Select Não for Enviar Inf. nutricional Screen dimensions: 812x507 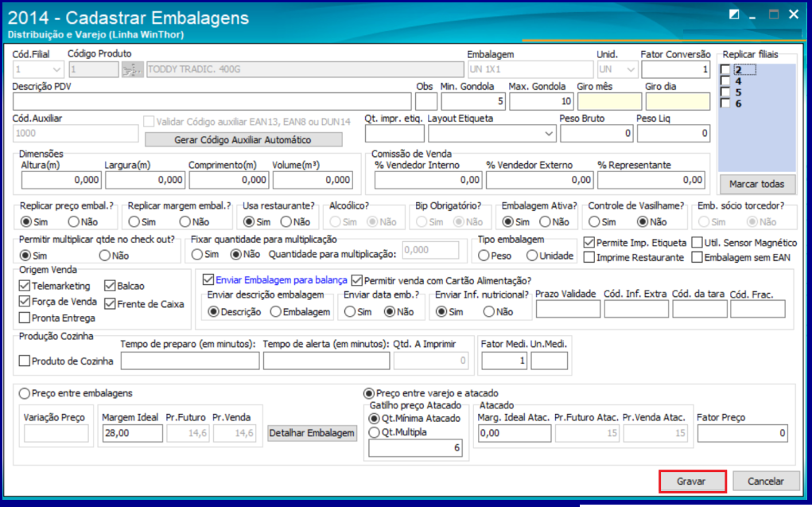tap(489, 311)
